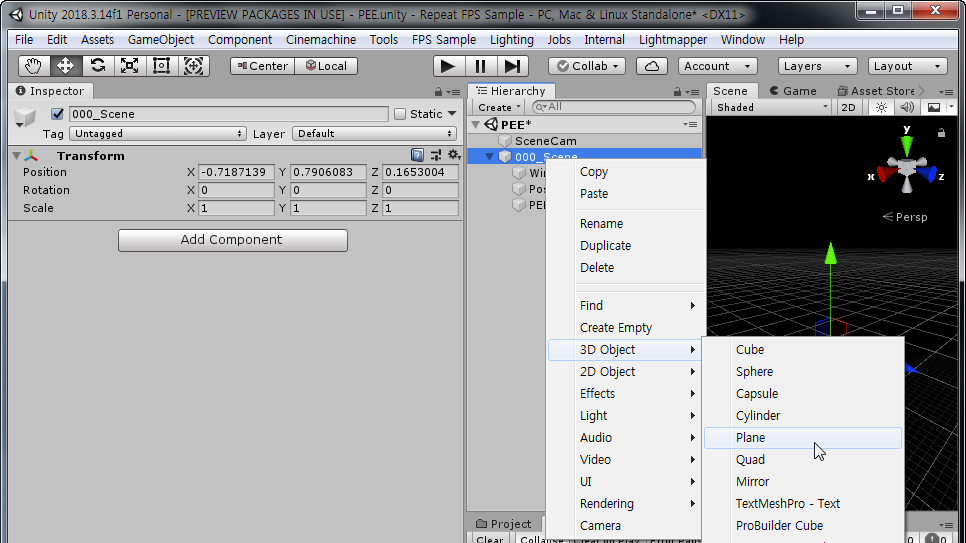Choose Quad from the submenu

[803, 460]
